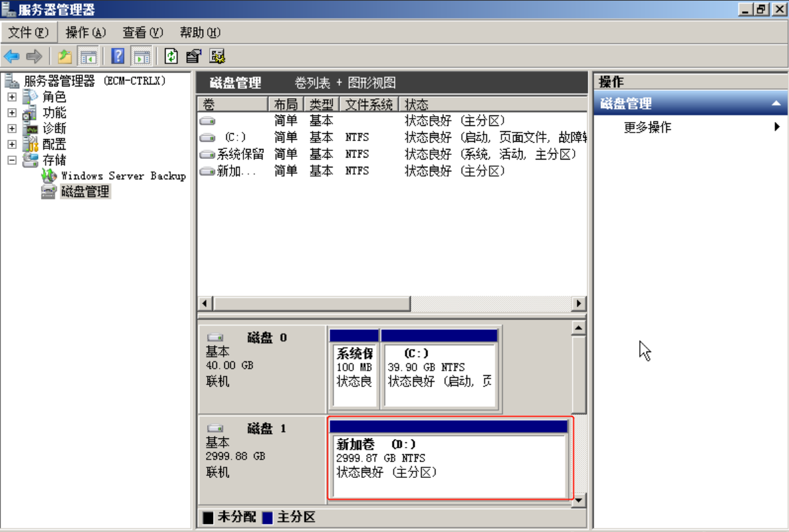Collapse the 磁盘管理 actions section arrow
The image size is (789, 532).
[x=776, y=103]
